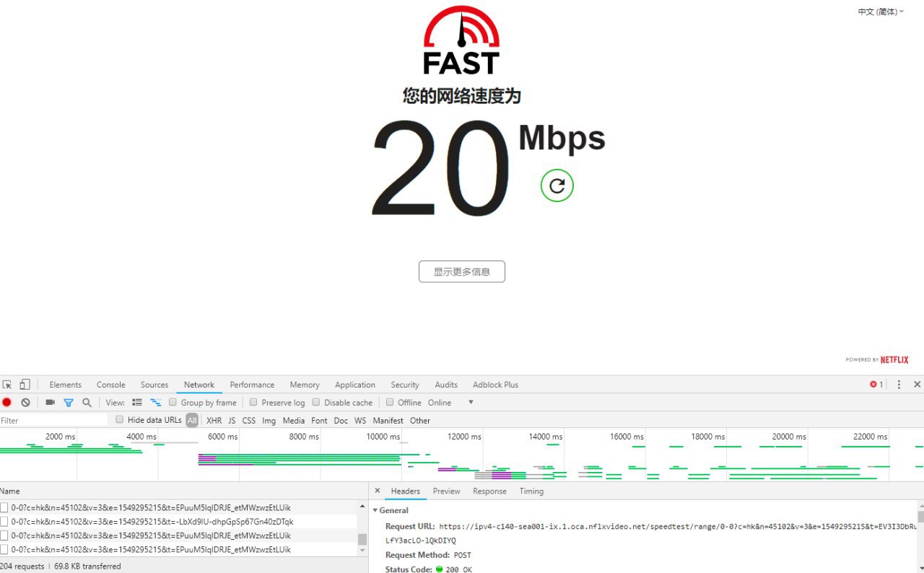Click the green refresh speed test button
This screenshot has height=573, width=924.
[557, 186]
